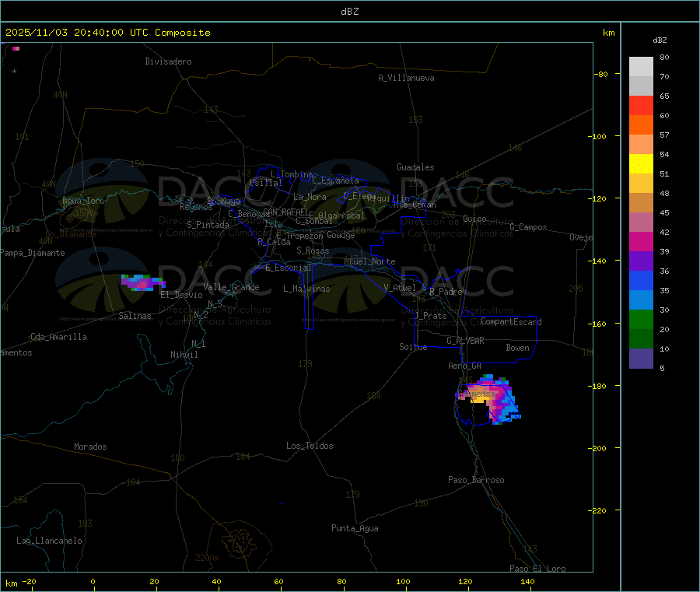Click the 'Pampa_Diamante' map label
Screen dimensions: 700x592
(33, 253)
